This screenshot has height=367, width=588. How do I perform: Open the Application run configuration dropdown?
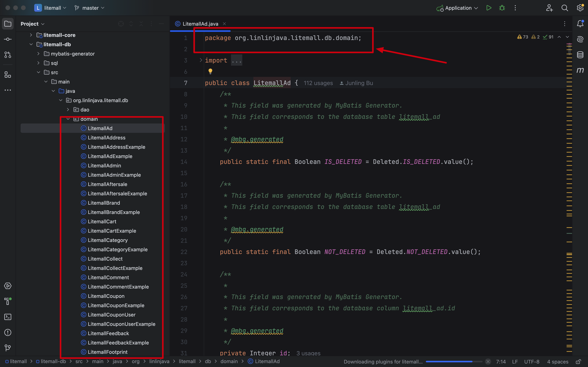coord(458,8)
